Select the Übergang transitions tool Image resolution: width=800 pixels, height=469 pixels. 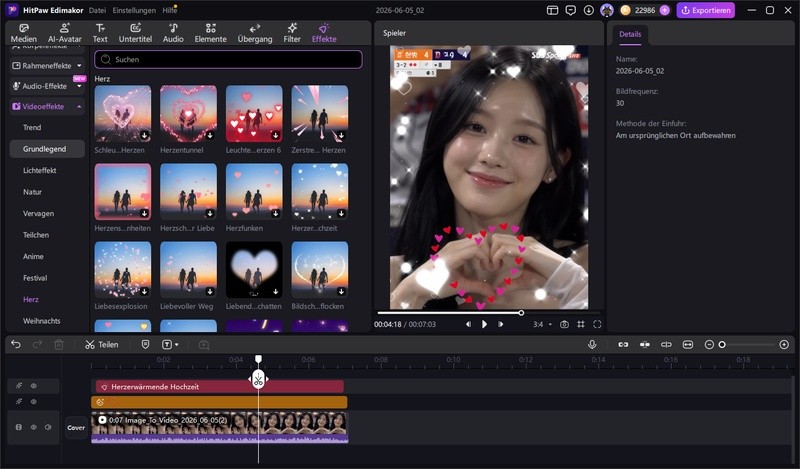(255, 33)
